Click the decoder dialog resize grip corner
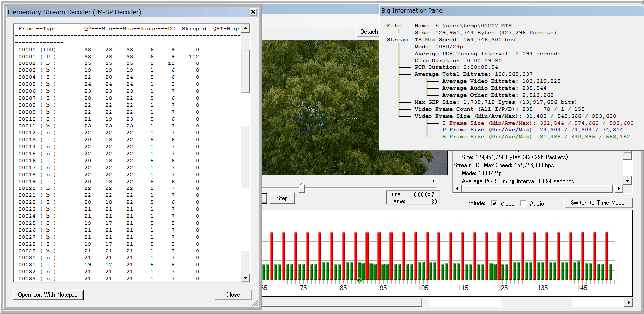Screen dimensions: 644x314 (x=256, y=303)
